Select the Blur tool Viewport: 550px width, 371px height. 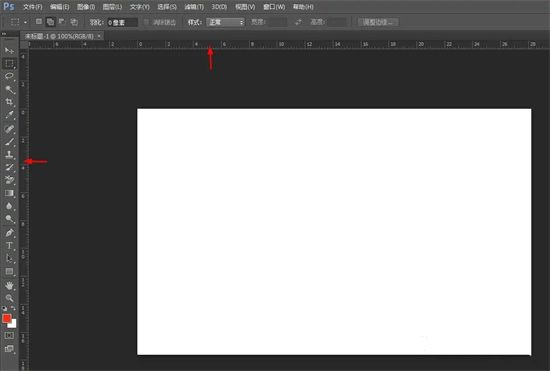tap(9, 206)
